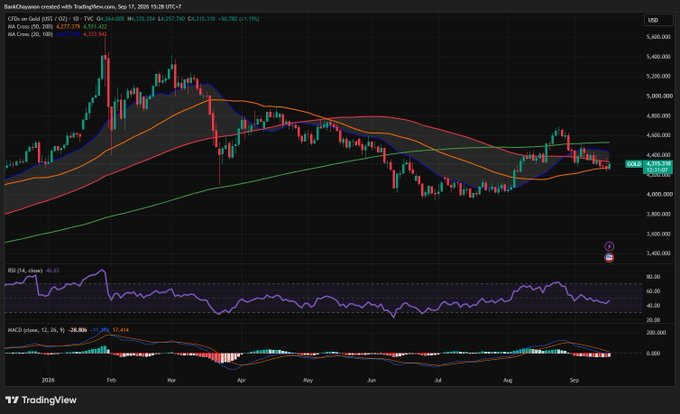Click the TradingView logo at bottom left
Image resolution: width=680 pixels, height=414 pixels.
coord(41,400)
